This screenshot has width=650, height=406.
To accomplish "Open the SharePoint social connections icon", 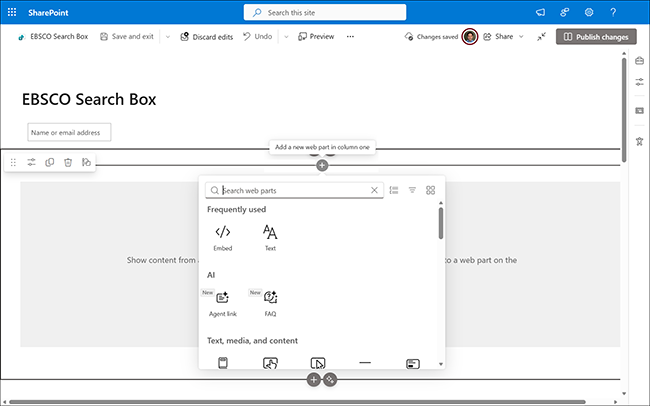I will pyautogui.click(x=564, y=12).
